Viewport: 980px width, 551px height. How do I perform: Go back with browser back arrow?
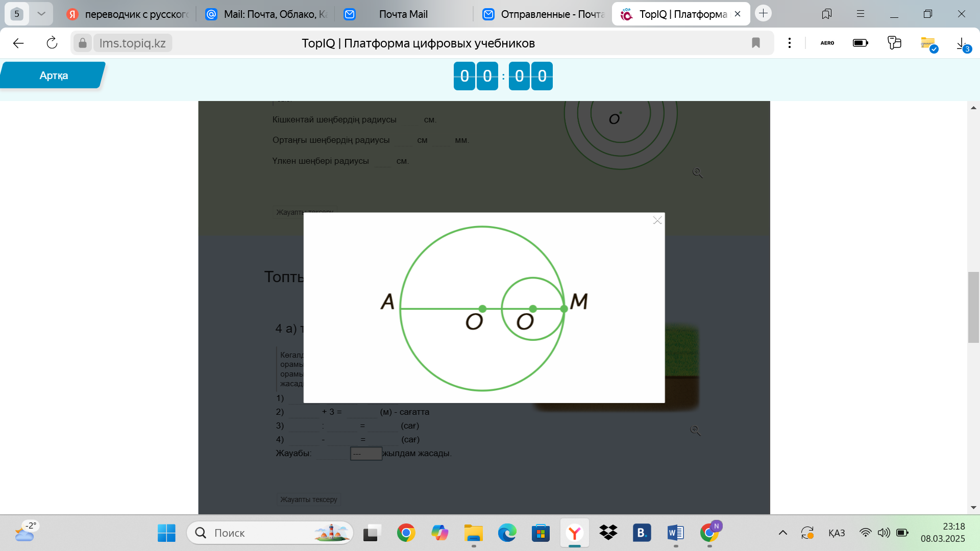(18, 43)
